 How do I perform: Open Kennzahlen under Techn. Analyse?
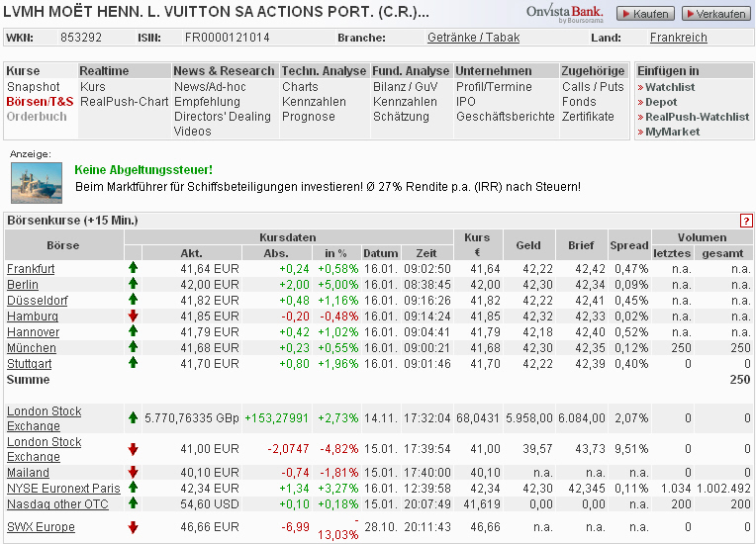click(314, 102)
